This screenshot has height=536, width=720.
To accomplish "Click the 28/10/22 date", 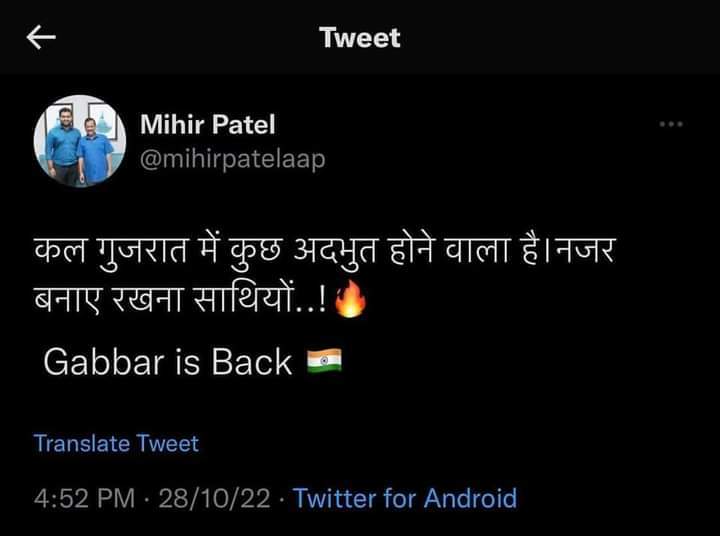I will tap(214, 498).
